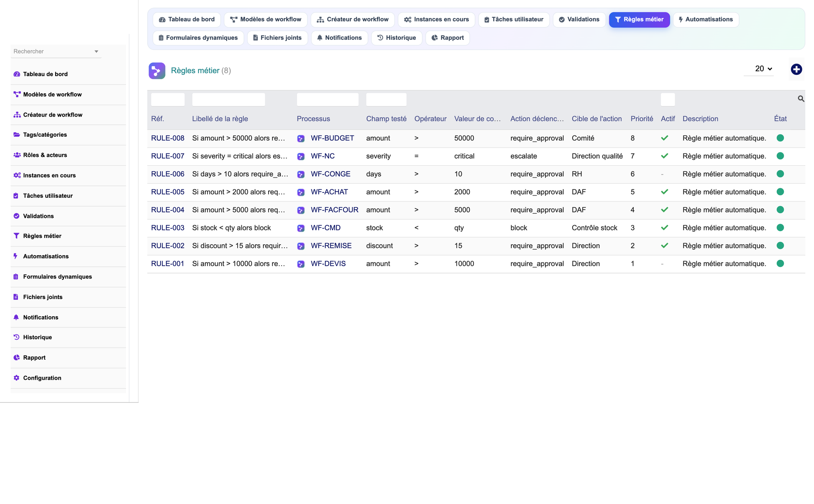Click the green État dot for RULE-005
The width and height of the screenshot is (814, 504).
point(780,192)
